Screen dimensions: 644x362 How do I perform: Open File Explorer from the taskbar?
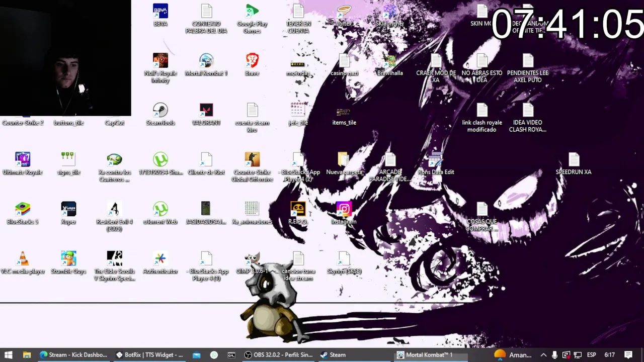[27, 355]
